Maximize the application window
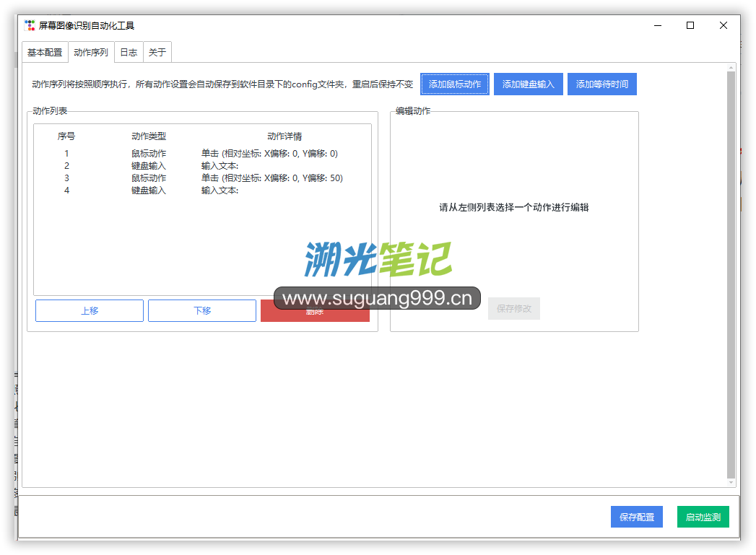756x555 pixels. tap(690, 25)
